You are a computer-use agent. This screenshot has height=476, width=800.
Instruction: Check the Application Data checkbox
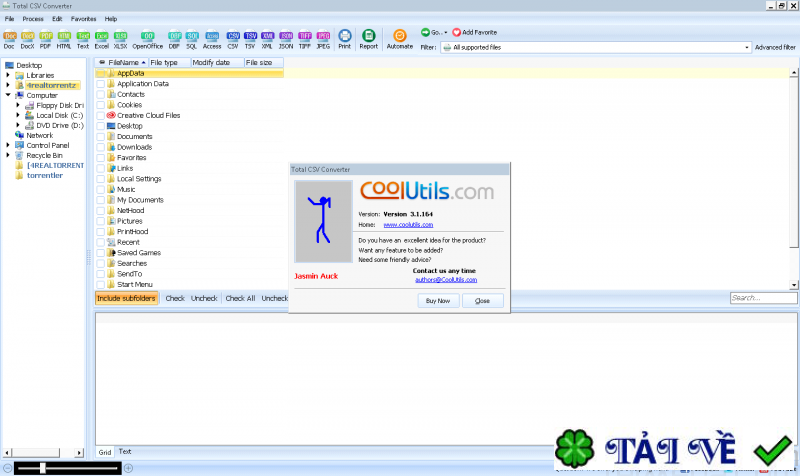tap(101, 84)
